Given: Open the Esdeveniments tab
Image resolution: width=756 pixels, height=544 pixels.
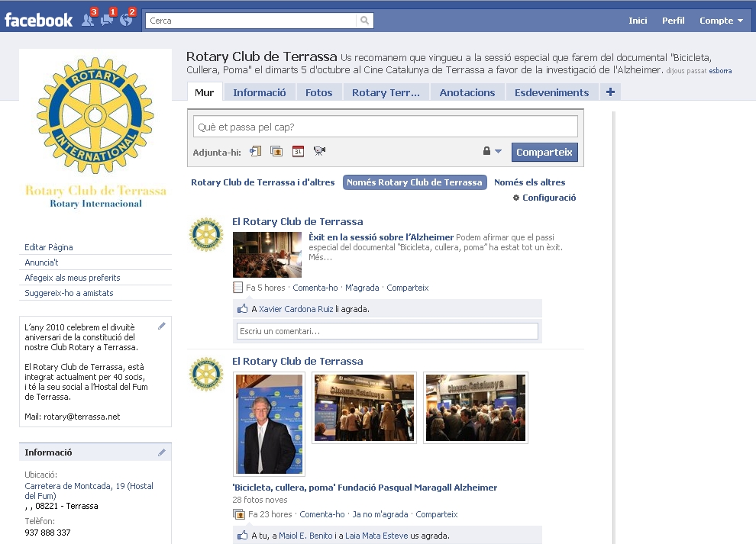Looking at the screenshot, I should coord(551,92).
